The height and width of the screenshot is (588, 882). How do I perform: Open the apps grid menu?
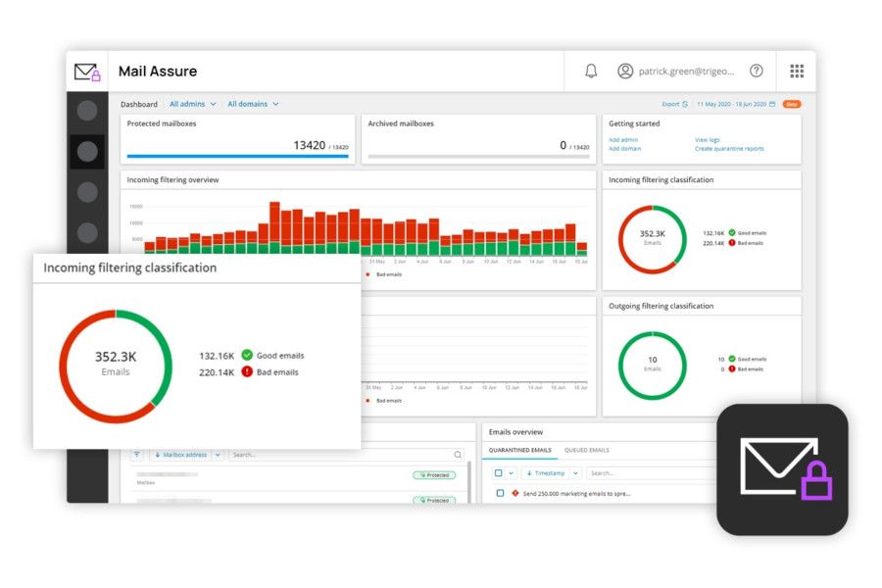pyautogui.click(x=797, y=71)
